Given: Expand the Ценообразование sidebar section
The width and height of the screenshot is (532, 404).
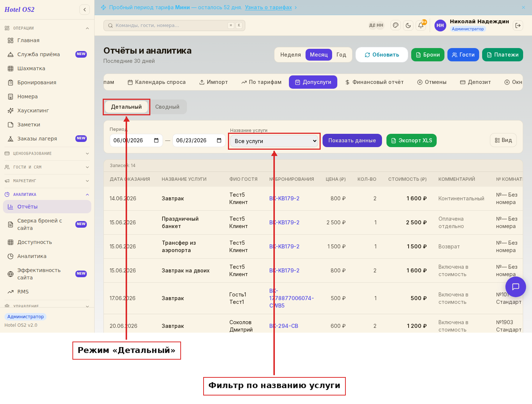Looking at the screenshot, I should click(47, 153).
